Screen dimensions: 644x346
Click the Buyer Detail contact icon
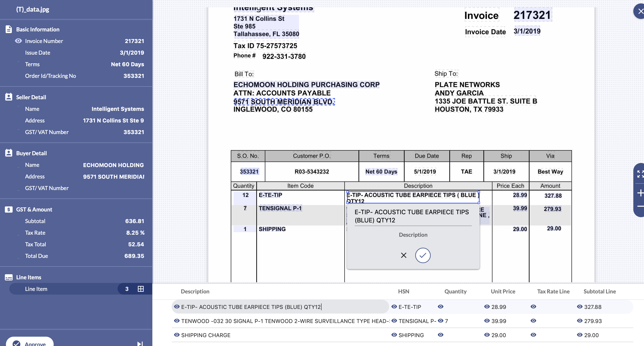point(8,153)
